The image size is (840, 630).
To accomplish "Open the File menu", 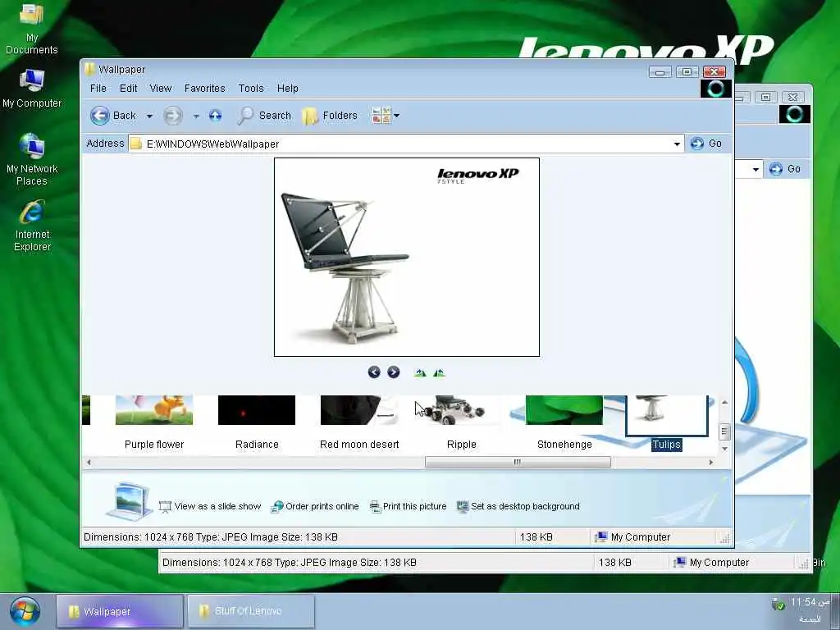I will pyautogui.click(x=98, y=88).
